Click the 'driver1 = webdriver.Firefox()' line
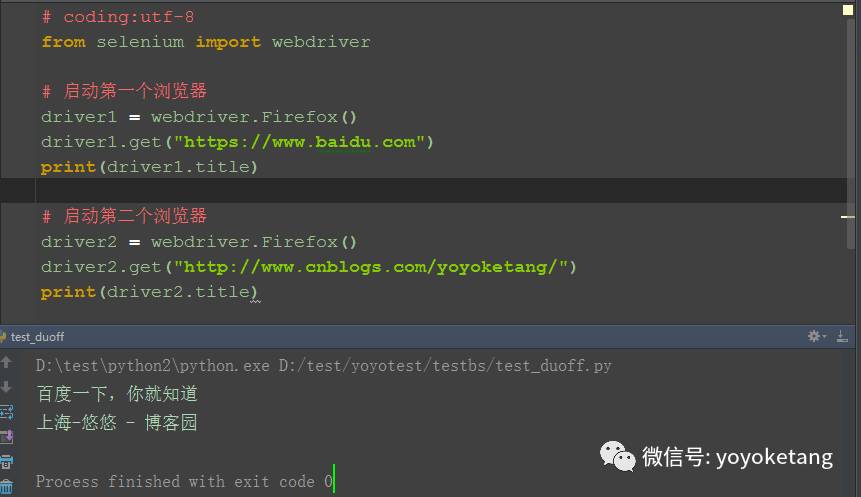Viewport: 861px width, 497px height. pos(199,117)
